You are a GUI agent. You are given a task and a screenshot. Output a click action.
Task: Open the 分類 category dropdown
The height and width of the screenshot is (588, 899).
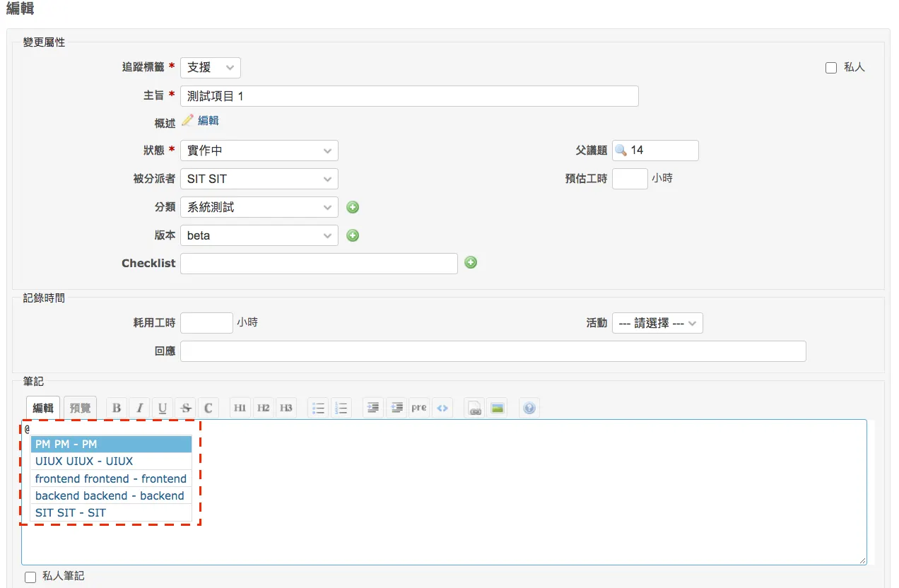point(259,207)
